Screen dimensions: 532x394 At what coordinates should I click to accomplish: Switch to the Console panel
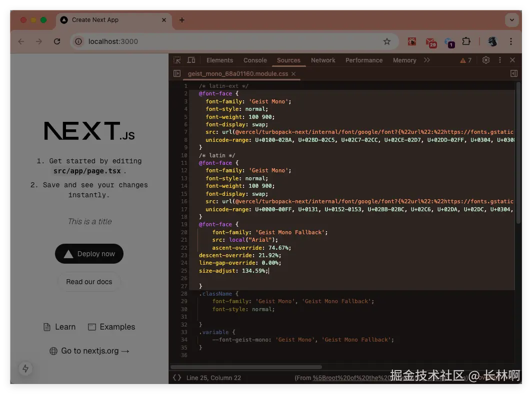coord(255,60)
